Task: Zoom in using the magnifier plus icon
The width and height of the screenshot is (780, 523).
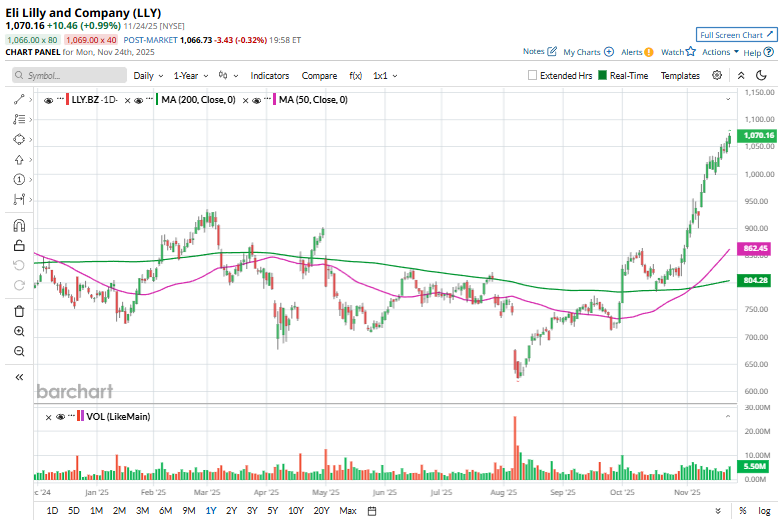Action: pos(19,331)
